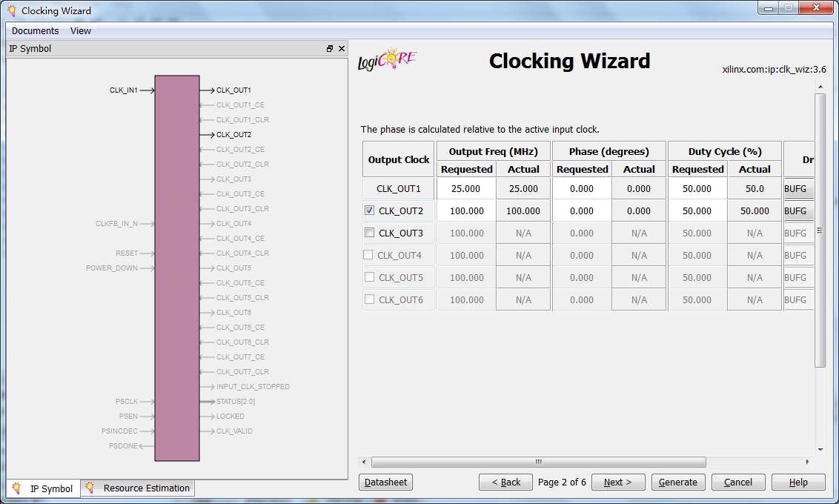Close the IP Symbol panel
The width and height of the screenshot is (839, 504).
click(x=342, y=49)
